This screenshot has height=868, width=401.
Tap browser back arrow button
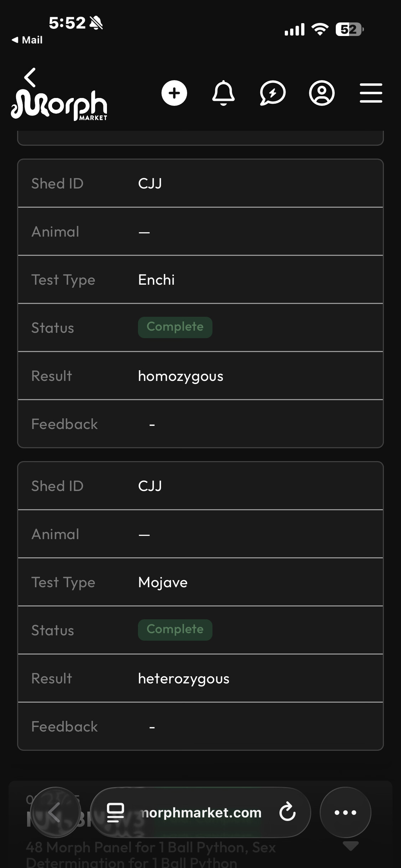[x=55, y=812]
